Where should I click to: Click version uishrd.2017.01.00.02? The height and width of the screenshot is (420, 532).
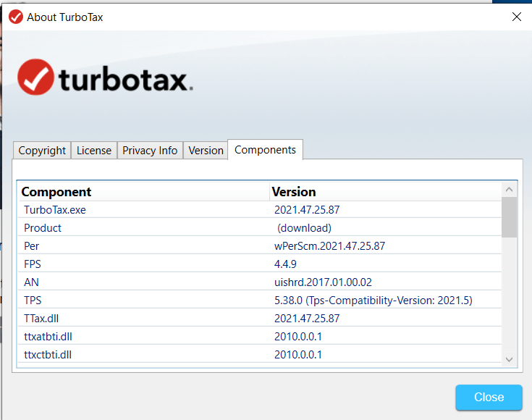click(323, 282)
